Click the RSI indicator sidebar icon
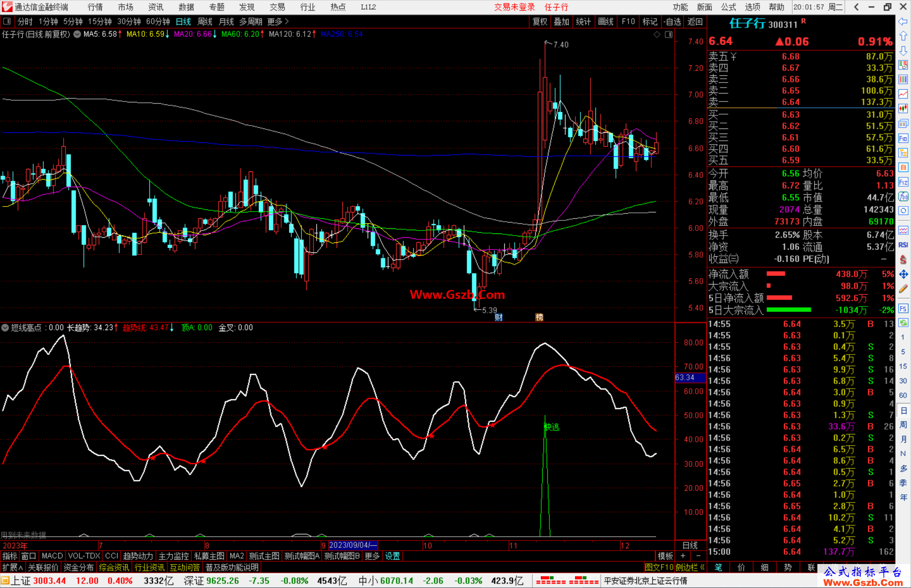The height and width of the screenshot is (588, 911). pos(903,245)
